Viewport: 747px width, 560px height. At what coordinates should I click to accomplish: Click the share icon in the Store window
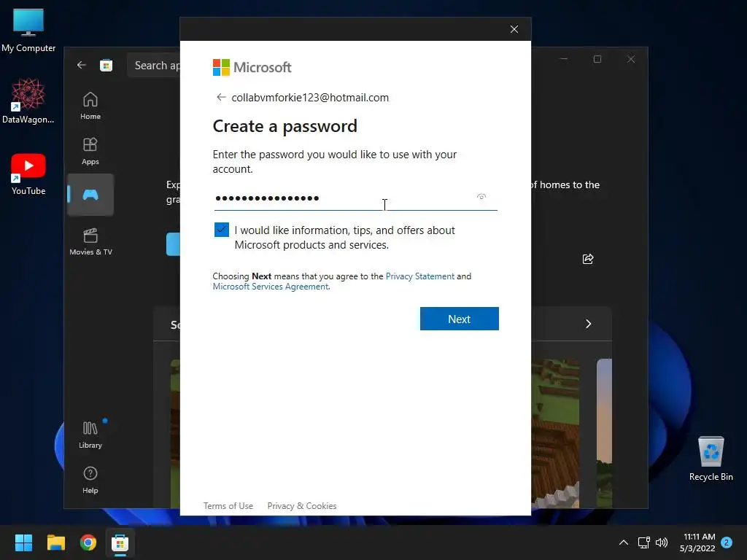tap(588, 259)
